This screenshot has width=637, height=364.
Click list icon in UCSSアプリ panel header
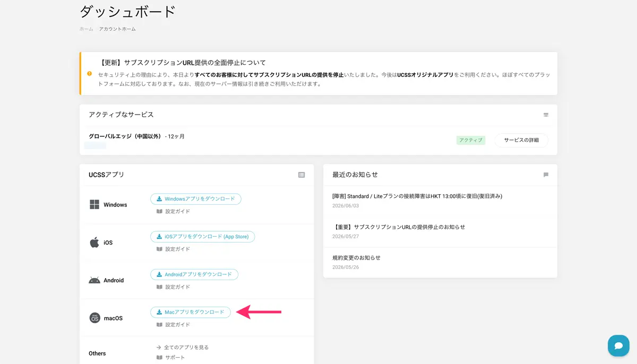302,175
